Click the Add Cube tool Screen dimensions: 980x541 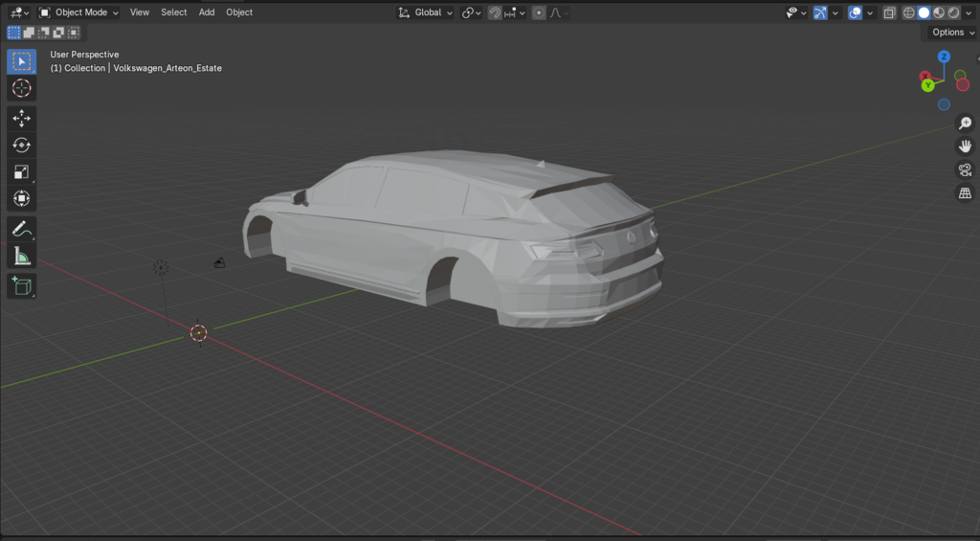pos(21,285)
